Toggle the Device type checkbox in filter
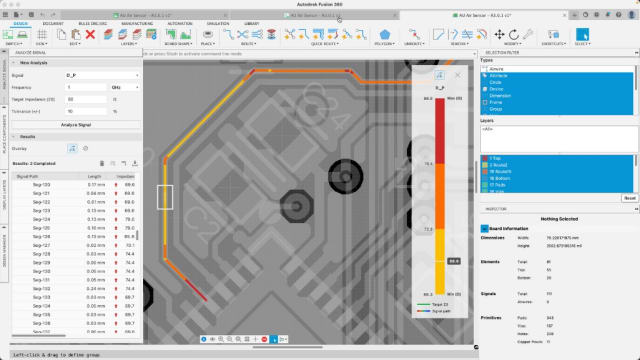The height and width of the screenshot is (360, 640). click(x=485, y=89)
